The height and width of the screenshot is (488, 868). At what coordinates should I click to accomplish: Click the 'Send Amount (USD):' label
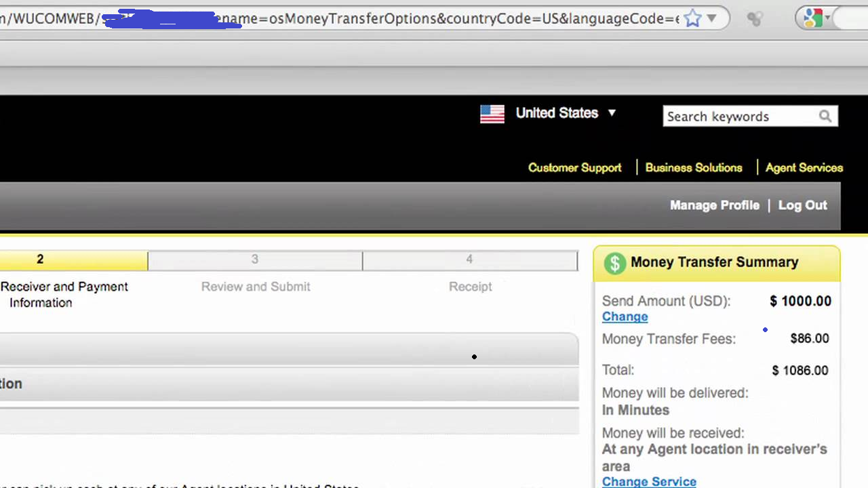click(667, 301)
